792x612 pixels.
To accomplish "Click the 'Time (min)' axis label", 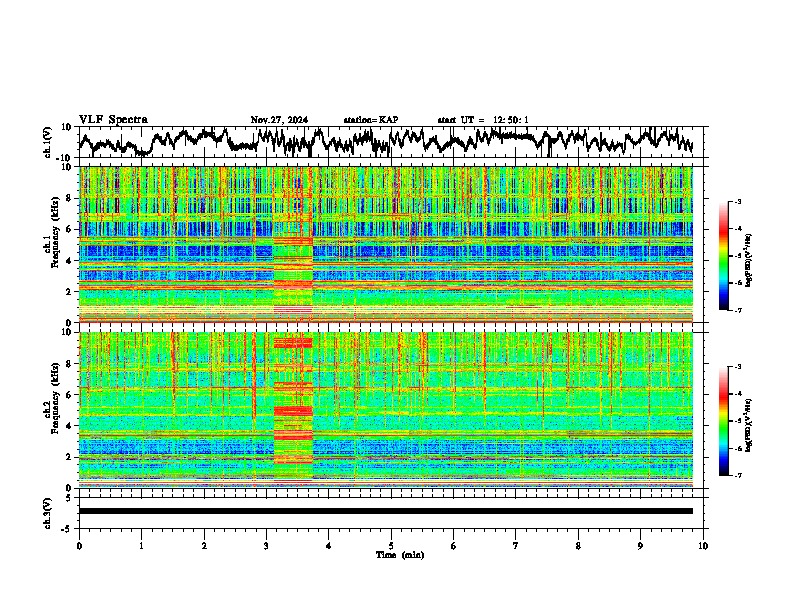I will (400, 555).
